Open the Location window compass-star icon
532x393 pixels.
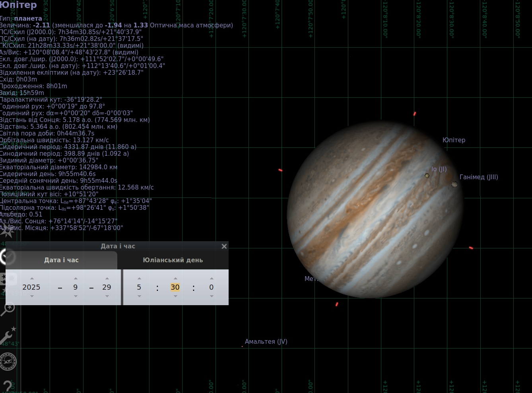(x=7, y=231)
